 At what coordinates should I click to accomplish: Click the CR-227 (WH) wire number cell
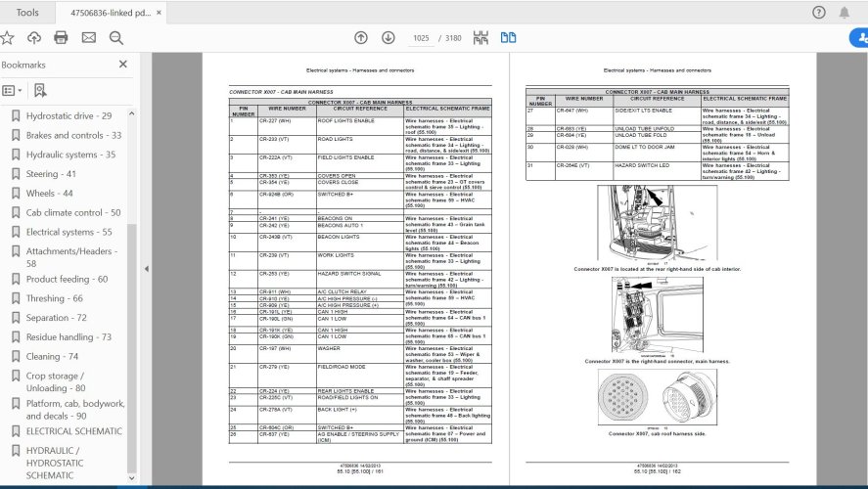[288, 127]
